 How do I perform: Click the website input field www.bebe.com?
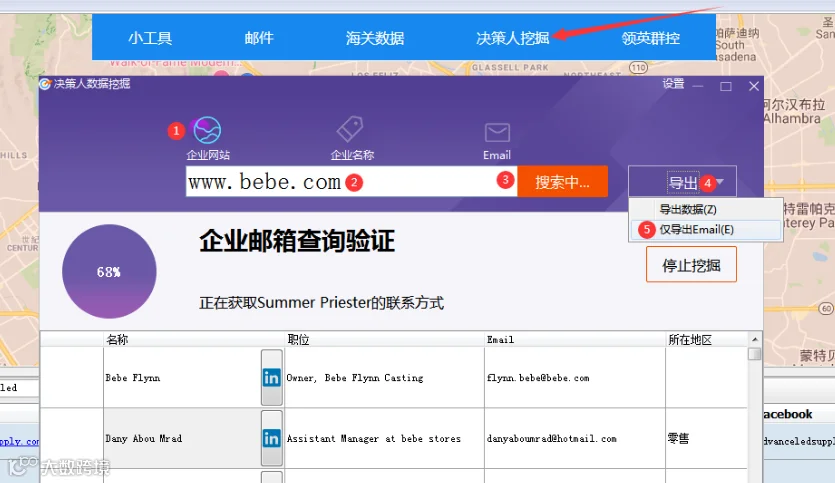pos(351,182)
